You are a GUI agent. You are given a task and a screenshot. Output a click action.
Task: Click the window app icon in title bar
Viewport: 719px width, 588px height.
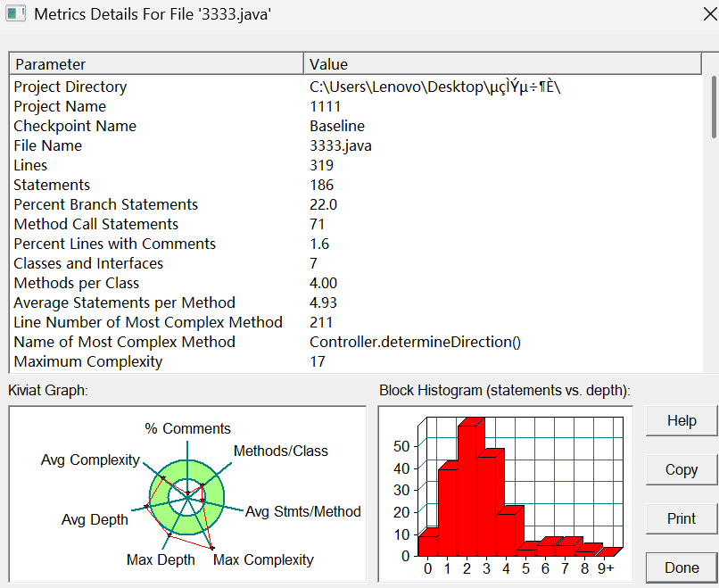[x=15, y=13]
